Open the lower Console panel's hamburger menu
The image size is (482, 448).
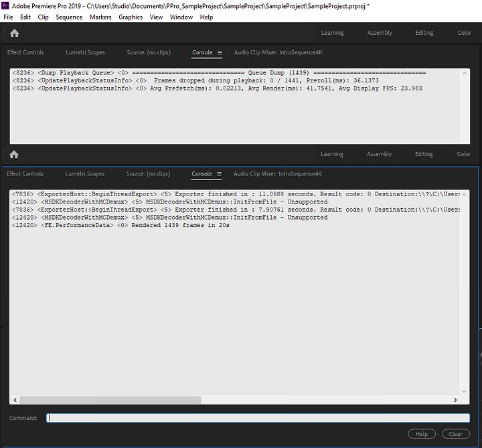pyautogui.click(x=219, y=174)
